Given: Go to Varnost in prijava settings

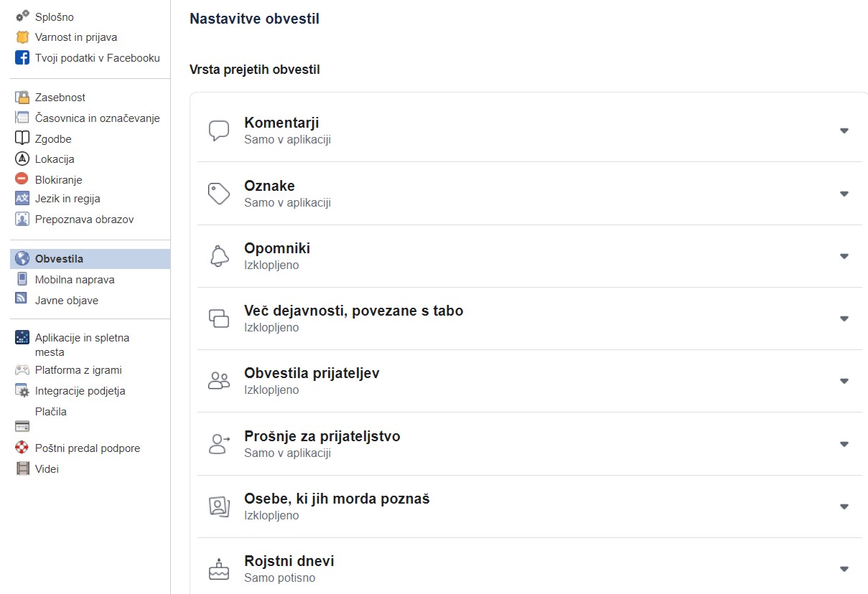Looking at the screenshot, I should [76, 37].
